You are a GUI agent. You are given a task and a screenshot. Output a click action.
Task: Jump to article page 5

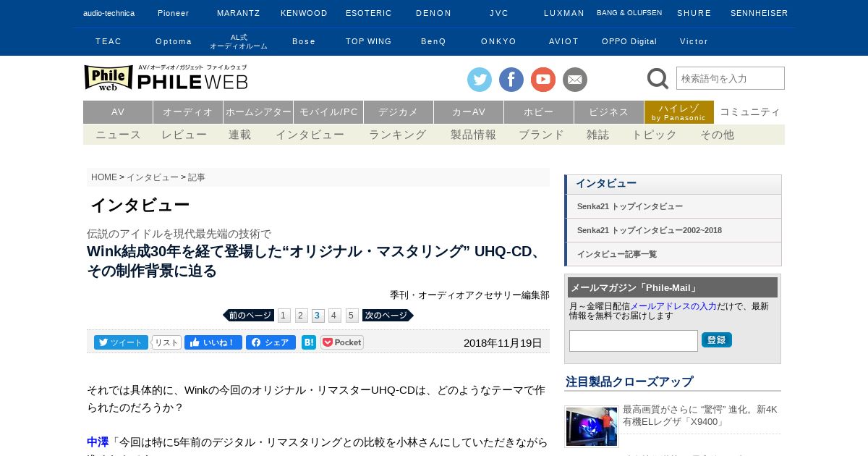coord(352,316)
